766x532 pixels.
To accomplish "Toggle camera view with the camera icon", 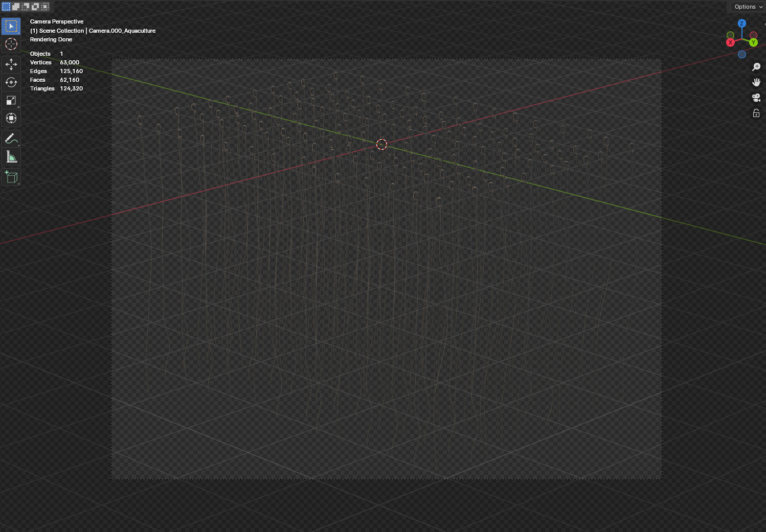I will coord(756,98).
